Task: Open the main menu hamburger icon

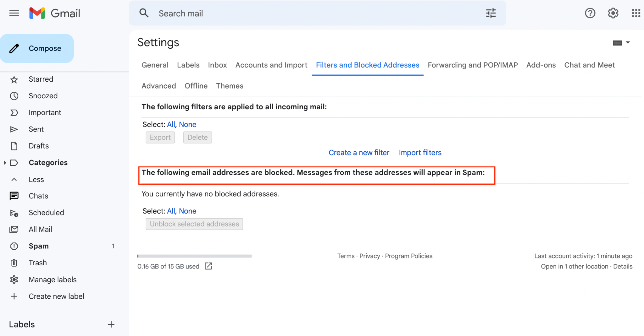Action: pyautogui.click(x=14, y=13)
